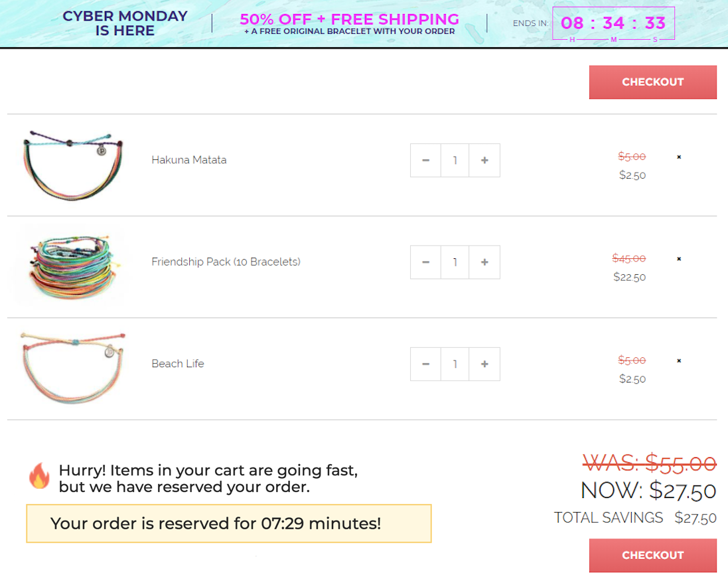Open the Beach Life bracelet thumbnail
This screenshot has height=583, width=728.
[73, 367]
